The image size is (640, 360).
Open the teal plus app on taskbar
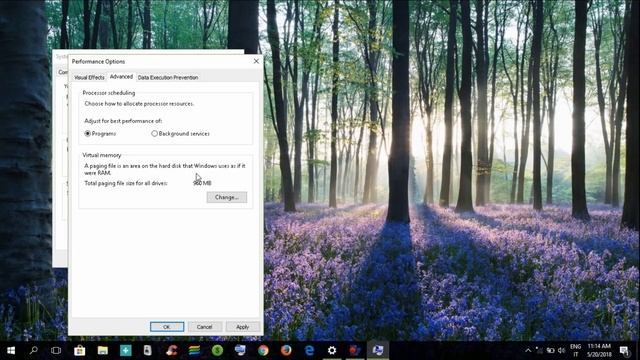[126, 350]
